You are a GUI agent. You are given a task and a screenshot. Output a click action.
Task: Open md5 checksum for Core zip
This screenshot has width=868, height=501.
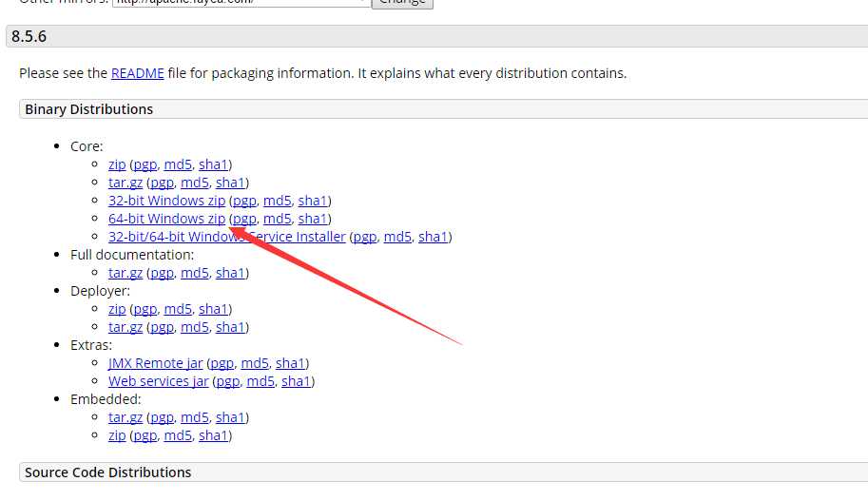(x=178, y=164)
